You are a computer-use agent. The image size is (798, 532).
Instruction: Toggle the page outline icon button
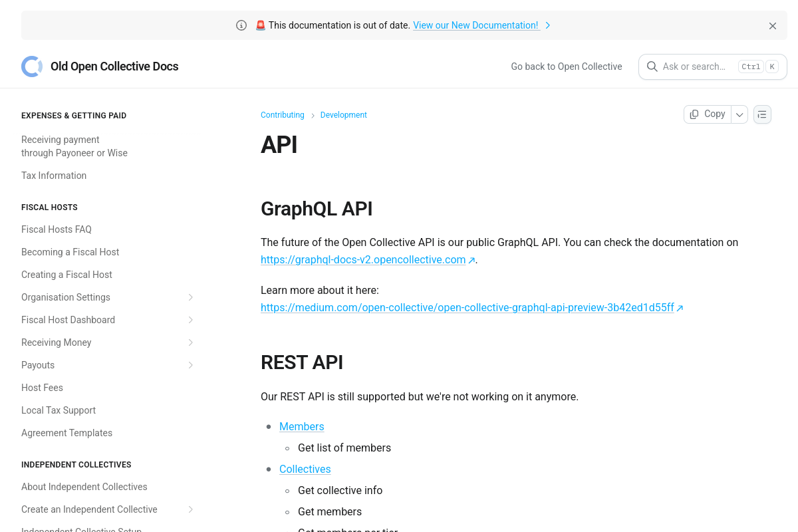click(x=762, y=114)
